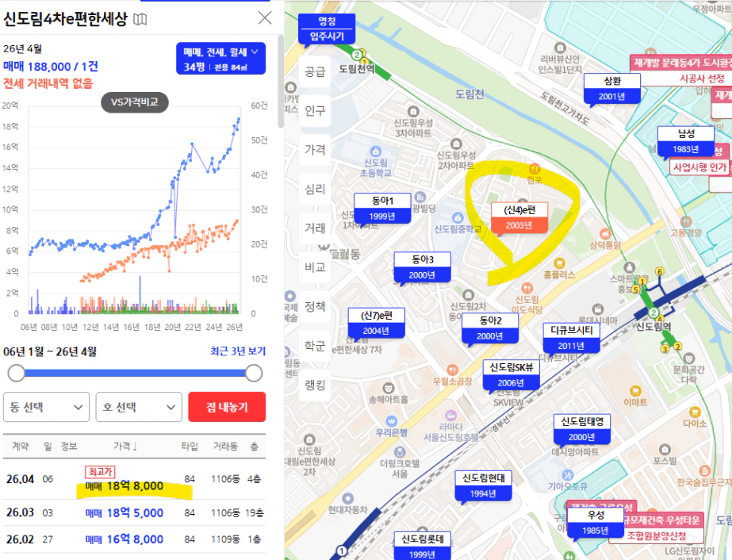Select the 신도림롯데 1999년 map marker

coord(423,546)
